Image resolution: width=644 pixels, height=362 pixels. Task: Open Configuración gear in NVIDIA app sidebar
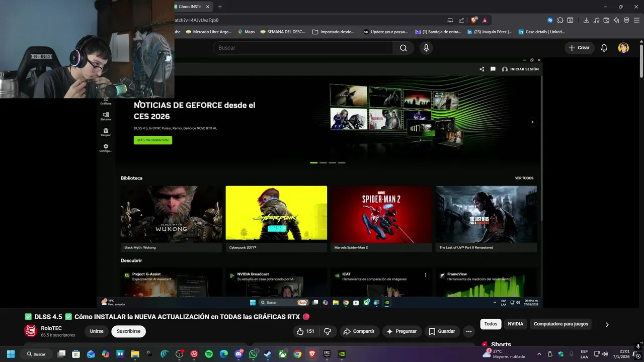tap(106, 148)
